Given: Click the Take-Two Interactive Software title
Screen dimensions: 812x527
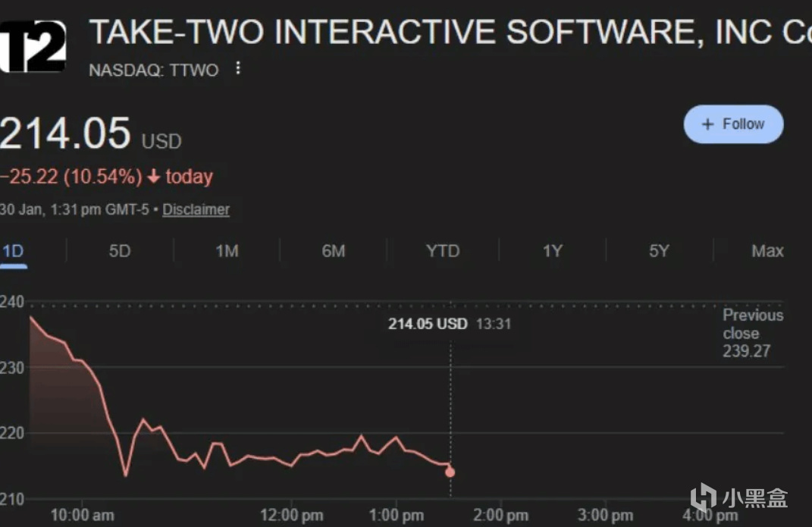Looking at the screenshot, I should point(447,32).
